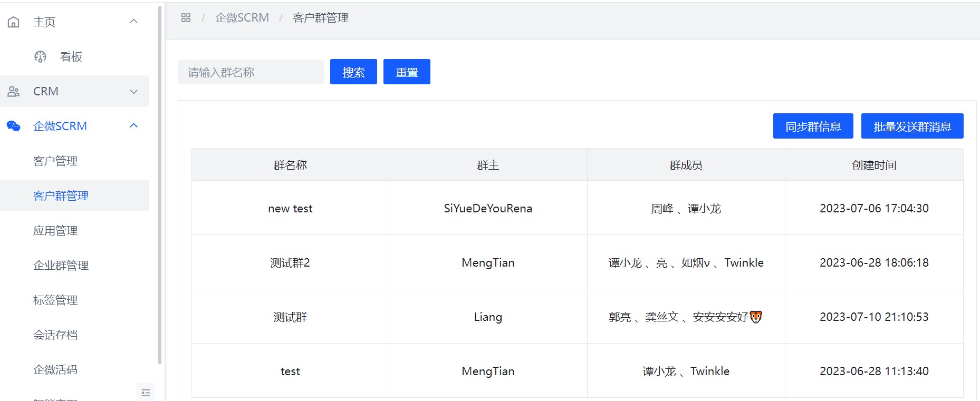The width and height of the screenshot is (980, 401).
Task: Click the 群名称 column header
Action: click(290, 165)
